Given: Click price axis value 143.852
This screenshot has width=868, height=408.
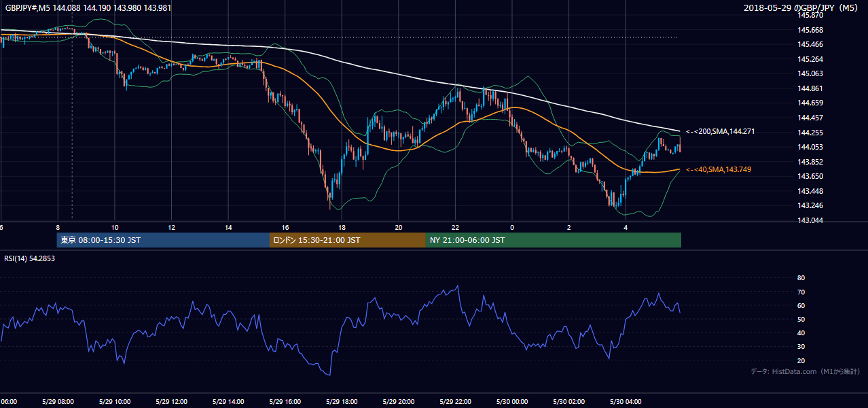Looking at the screenshot, I should 810,162.
